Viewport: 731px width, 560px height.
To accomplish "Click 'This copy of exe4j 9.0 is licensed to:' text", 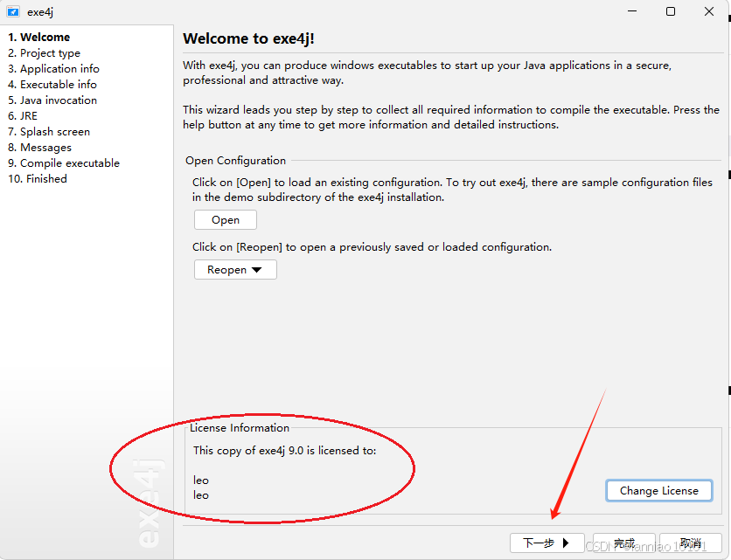I will coord(285,451).
